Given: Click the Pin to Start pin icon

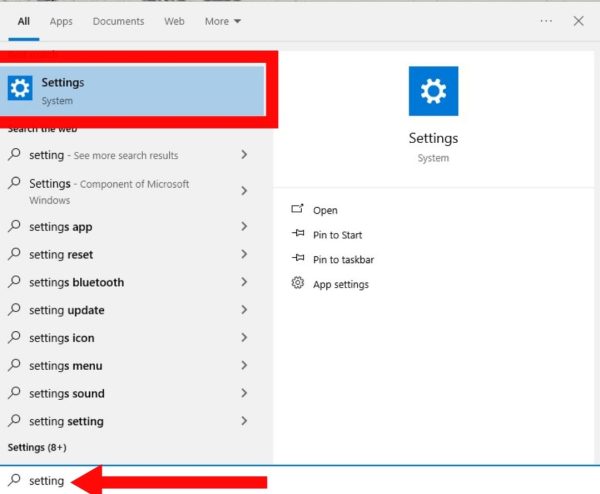Looking at the screenshot, I should (297, 235).
